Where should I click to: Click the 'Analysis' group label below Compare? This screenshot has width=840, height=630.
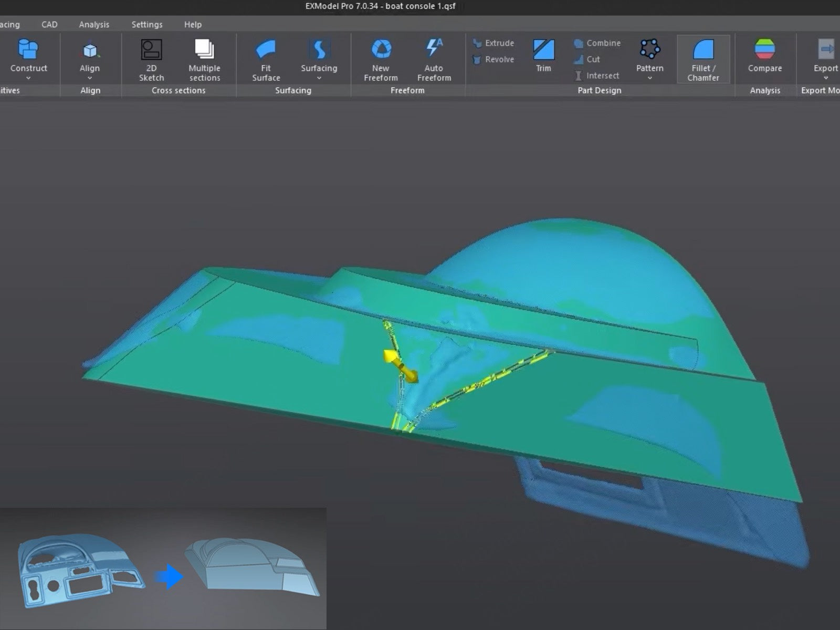pos(765,90)
